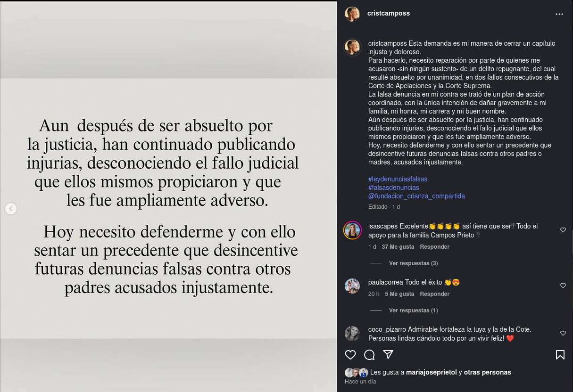Like the post using the heart icon
The image size is (573, 392).
(x=350, y=355)
